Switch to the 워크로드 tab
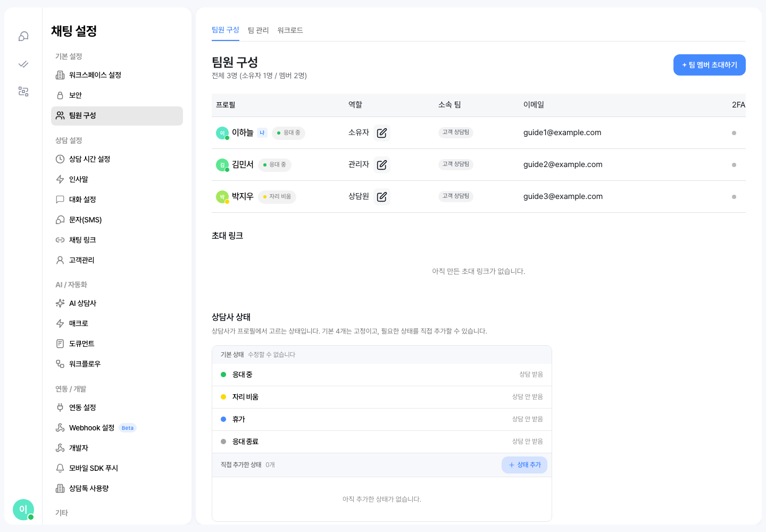The image size is (766, 532). pos(290,30)
